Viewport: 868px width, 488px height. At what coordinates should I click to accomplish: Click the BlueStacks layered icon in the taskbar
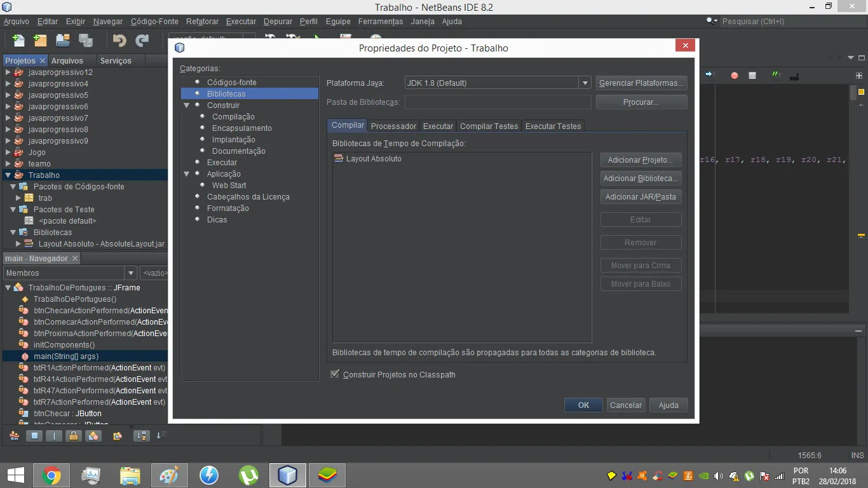tap(327, 475)
